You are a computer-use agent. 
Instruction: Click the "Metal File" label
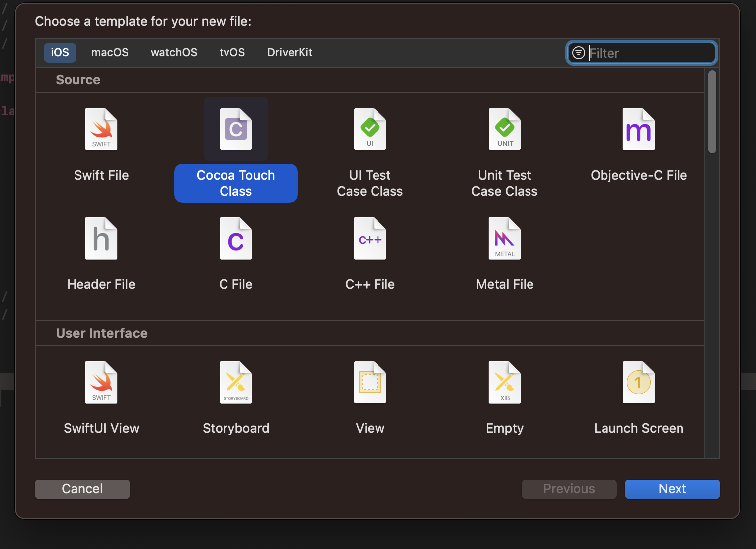click(505, 284)
